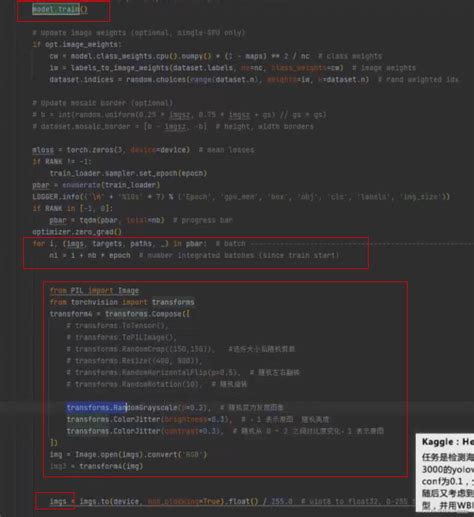Click optimizer.zero_grad() line
This screenshot has height=517, width=474.
[x=77, y=232]
